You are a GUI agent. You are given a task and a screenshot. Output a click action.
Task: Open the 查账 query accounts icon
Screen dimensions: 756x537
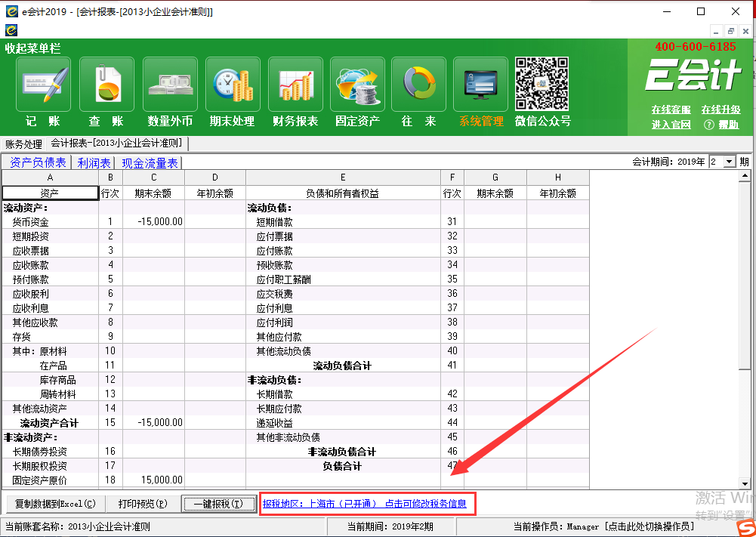point(106,85)
